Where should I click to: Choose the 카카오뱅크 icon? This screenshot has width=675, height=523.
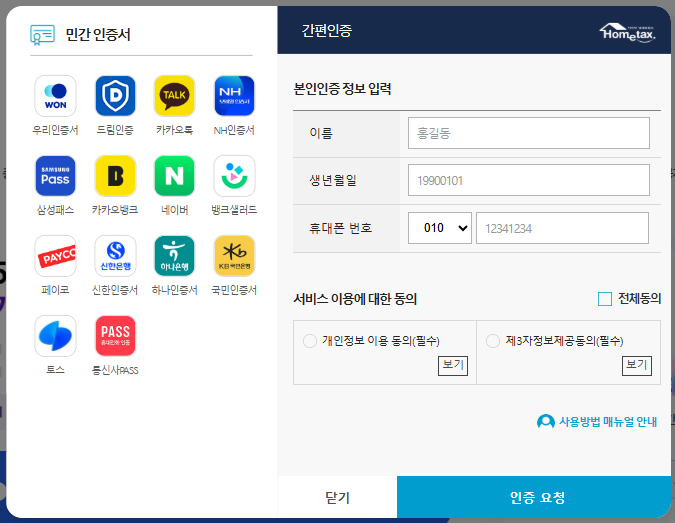pos(115,176)
